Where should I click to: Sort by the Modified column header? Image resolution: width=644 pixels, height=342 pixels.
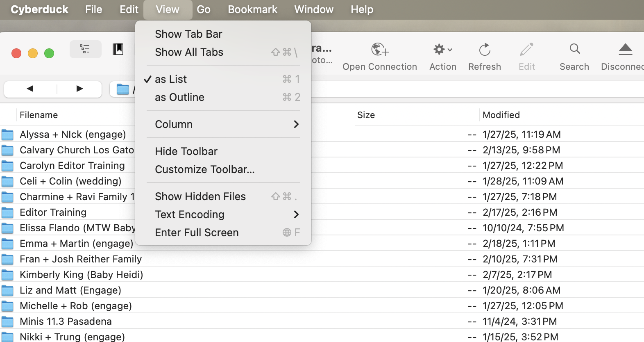coord(501,115)
